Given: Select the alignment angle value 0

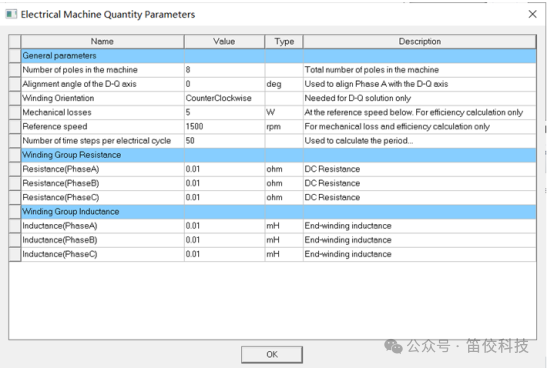Looking at the screenshot, I should (224, 84).
